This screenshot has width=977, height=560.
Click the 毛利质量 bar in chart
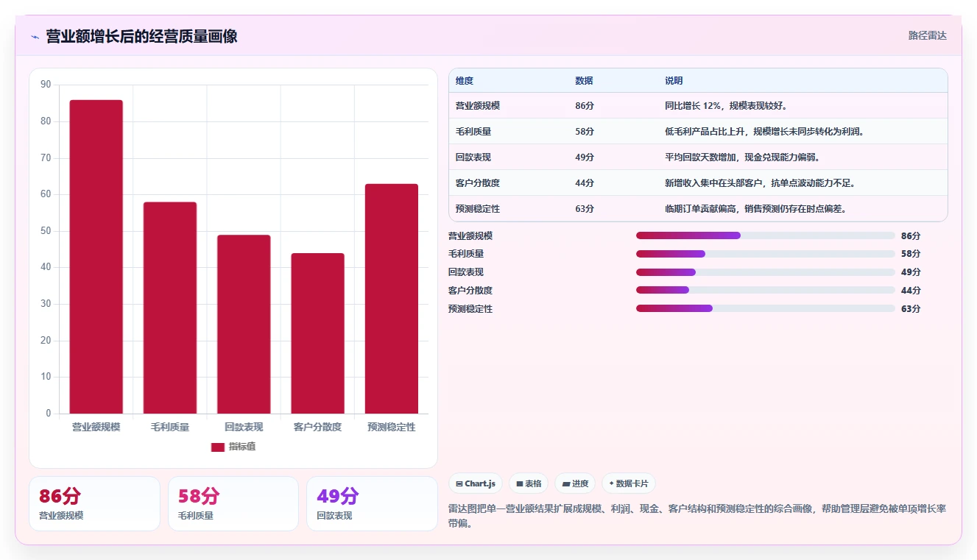coord(170,308)
